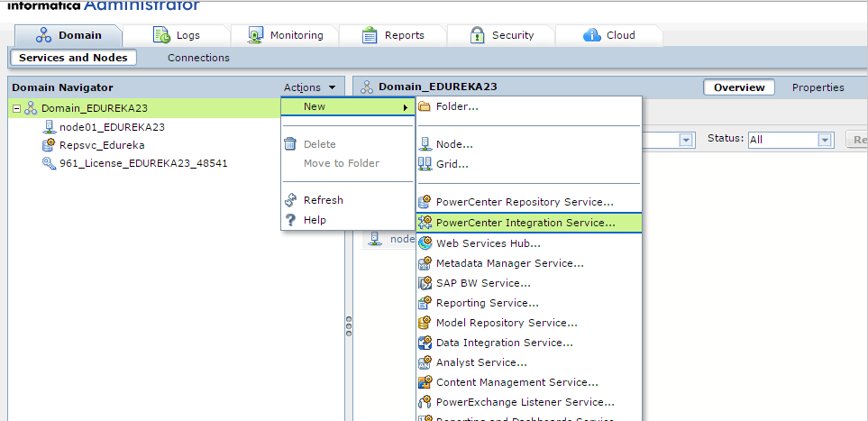Click the domain icon in right panel header
This screenshot has height=421, width=868.
(x=367, y=87)
